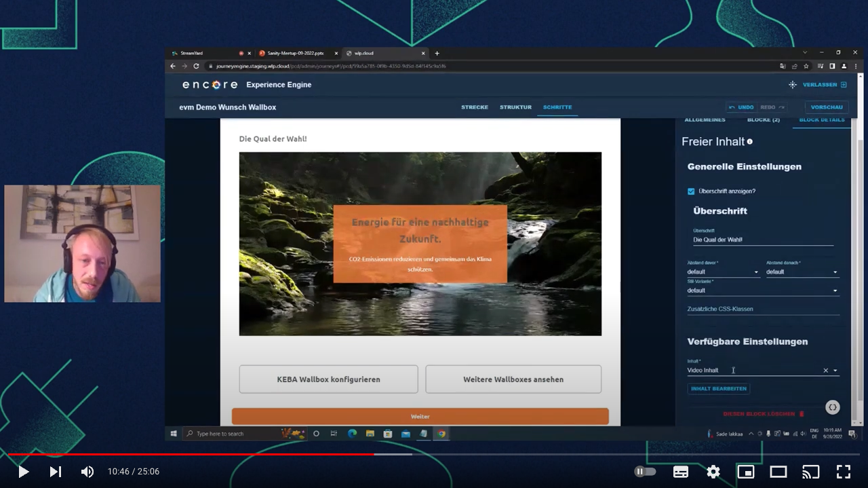
Task: Click the 'evm Demo Wunsch Wallbox' title
Action: (228, 107)
